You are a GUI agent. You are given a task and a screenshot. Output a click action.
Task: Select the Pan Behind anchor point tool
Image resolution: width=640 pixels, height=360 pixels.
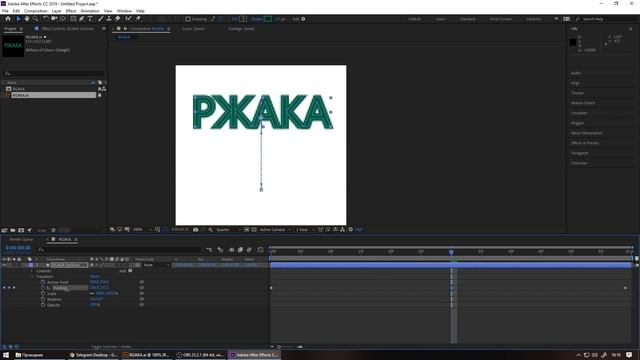(x=63, y=19)
